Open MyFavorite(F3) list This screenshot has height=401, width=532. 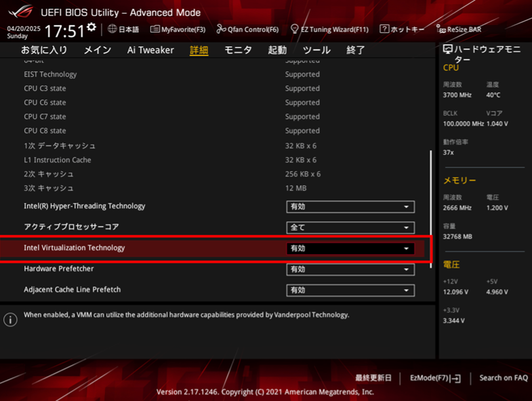pyautogui.click(x=178, y=29)
